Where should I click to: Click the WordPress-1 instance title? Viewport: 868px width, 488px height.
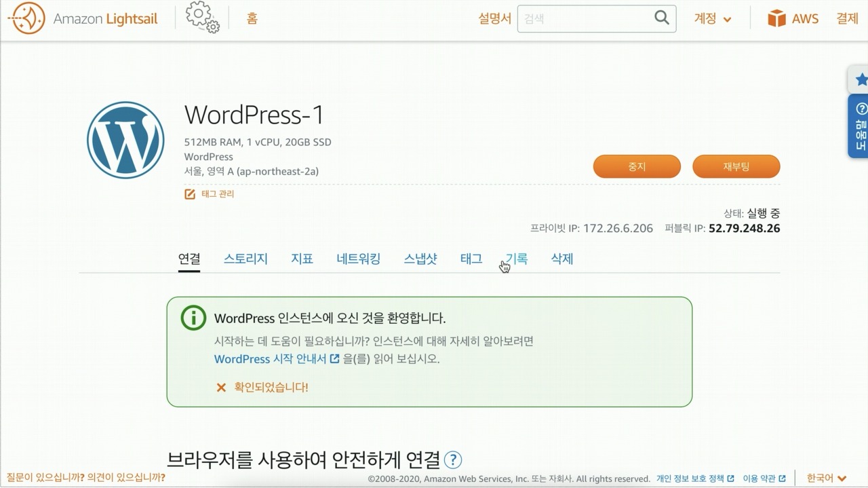(x=254, y=115)
